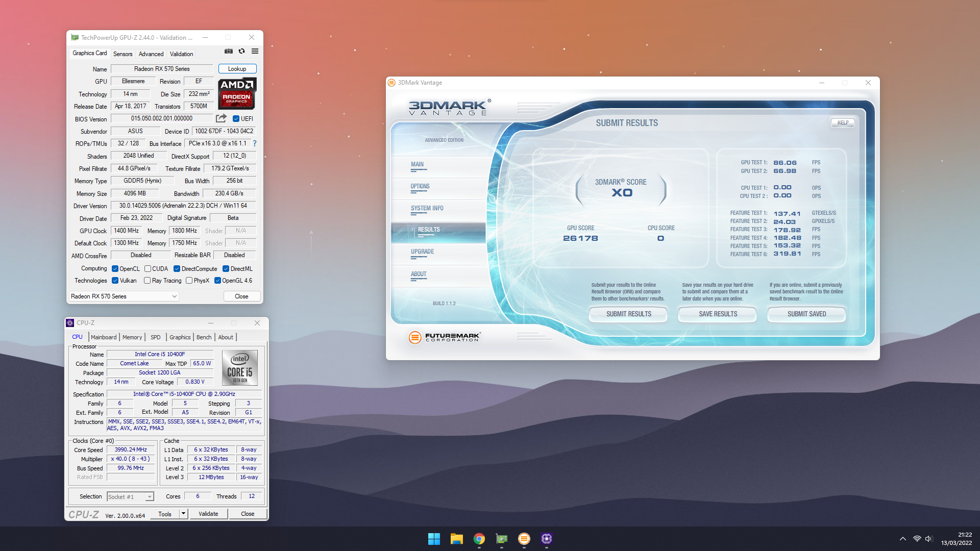Viewport: 980px width, 551px height.
Task: Click the Intel Core i5 logo in CPU-Z
Action: pos(240,368)
